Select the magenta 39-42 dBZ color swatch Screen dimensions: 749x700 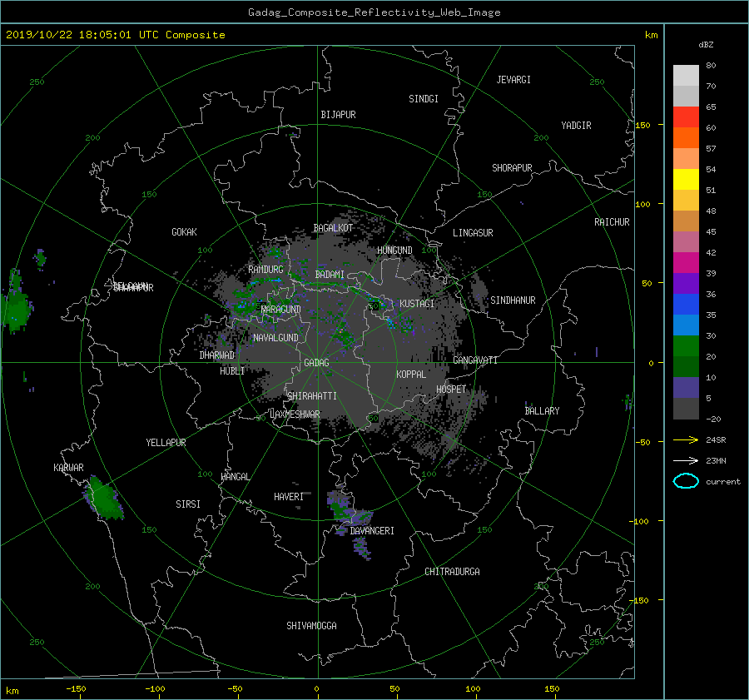point(686,263)
